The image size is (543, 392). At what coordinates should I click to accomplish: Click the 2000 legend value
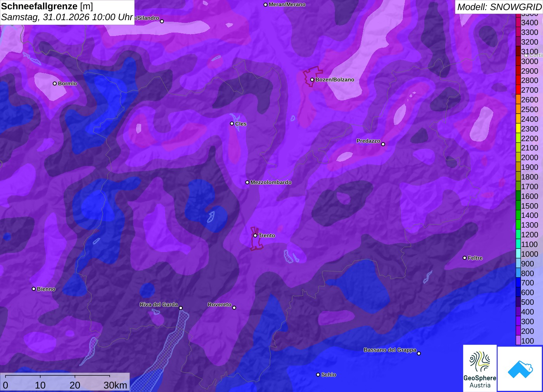(x=529, y=157)
